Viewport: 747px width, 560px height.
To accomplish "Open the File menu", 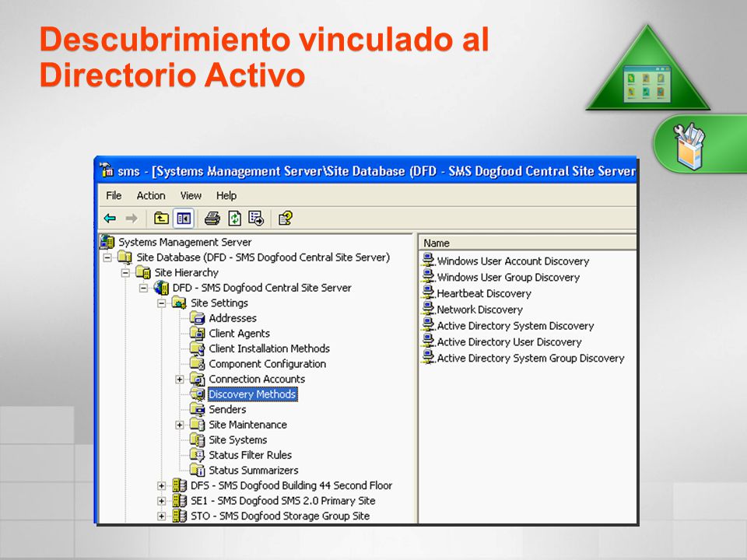I will pos(114,196).
